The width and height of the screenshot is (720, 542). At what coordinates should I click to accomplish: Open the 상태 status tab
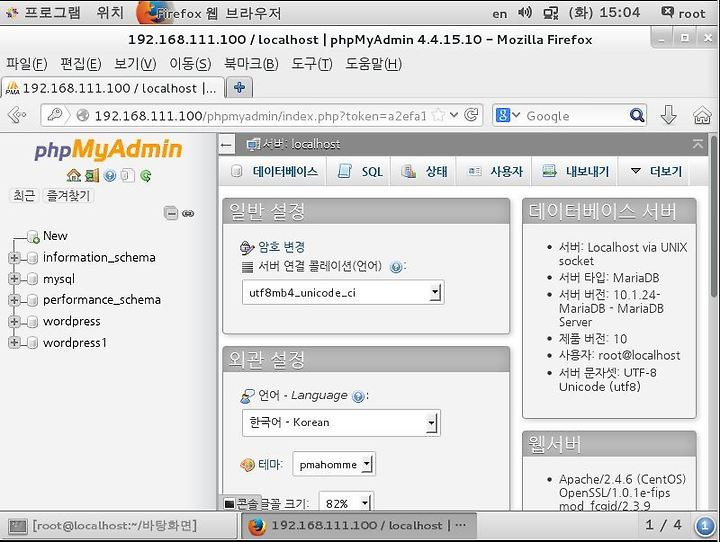pos(424,171)
